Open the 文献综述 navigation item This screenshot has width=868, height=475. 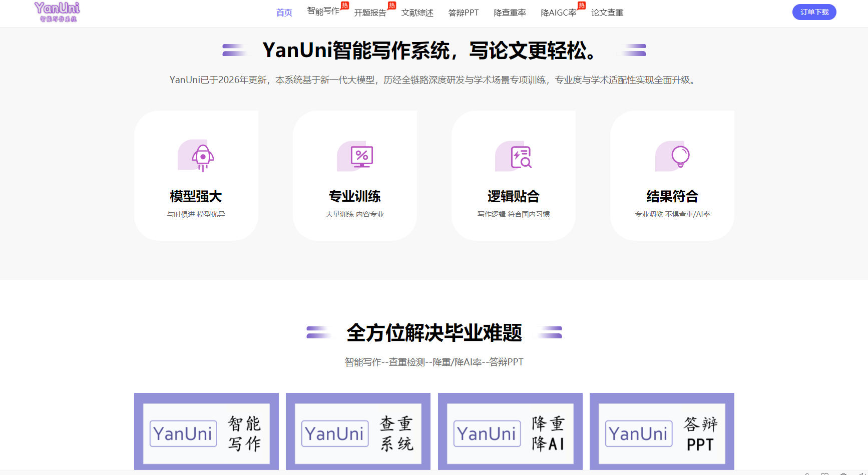[x=417, y=13]
